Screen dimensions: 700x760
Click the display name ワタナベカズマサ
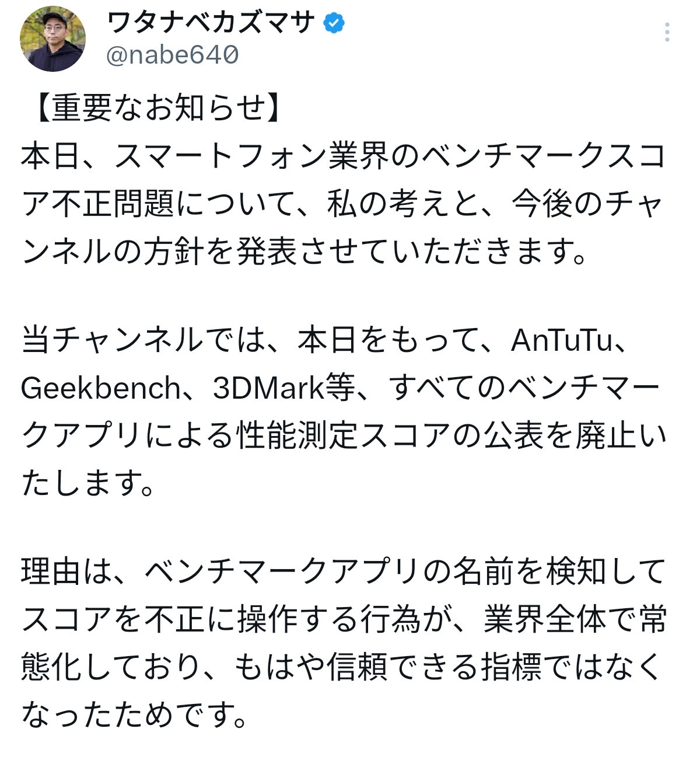[211, 23]
